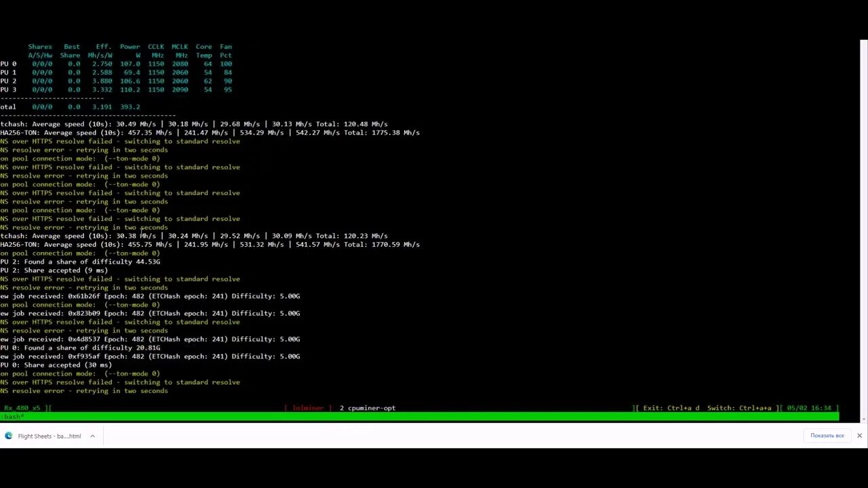Click core temp value 64
Image resolution: width=868 pixels, height=488 pixels.
(208, 64)
